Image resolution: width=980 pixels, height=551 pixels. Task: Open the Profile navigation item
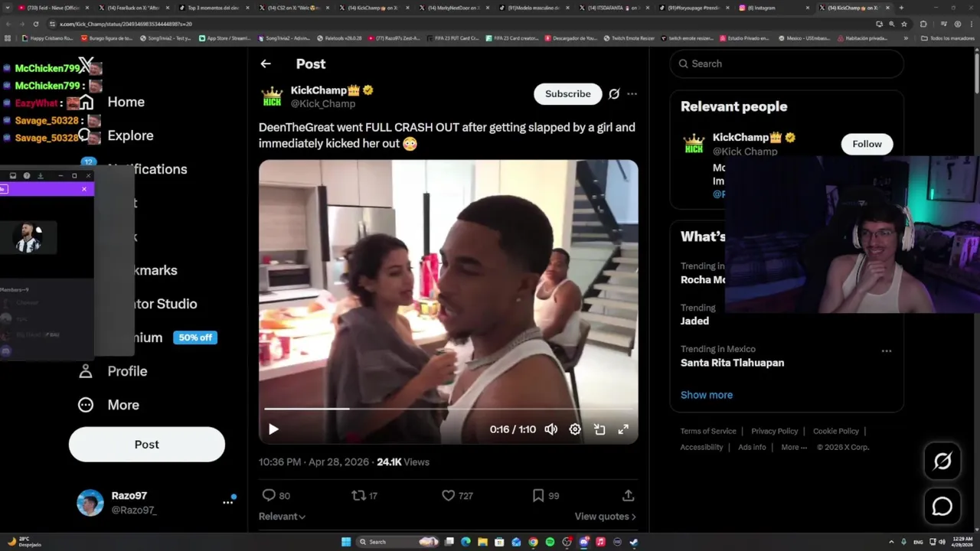113,371
